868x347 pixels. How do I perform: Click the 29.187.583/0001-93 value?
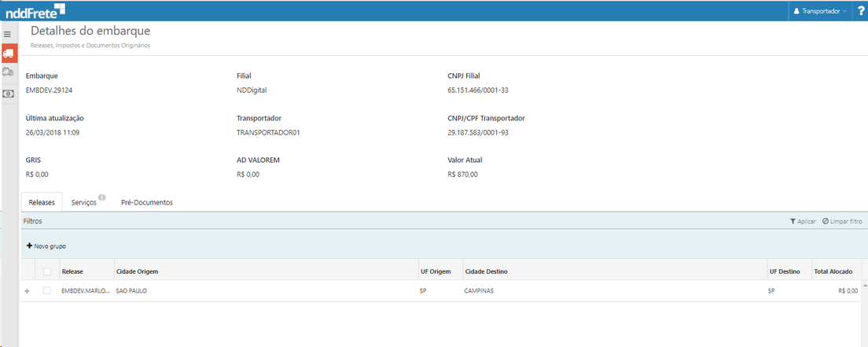478,132
